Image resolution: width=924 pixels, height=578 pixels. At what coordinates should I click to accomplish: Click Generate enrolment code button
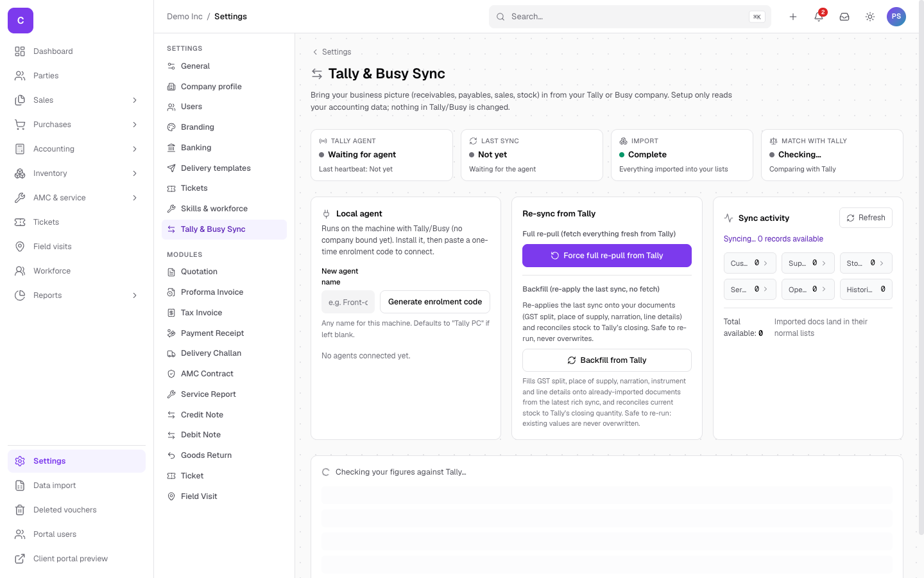tap(435, 302)
